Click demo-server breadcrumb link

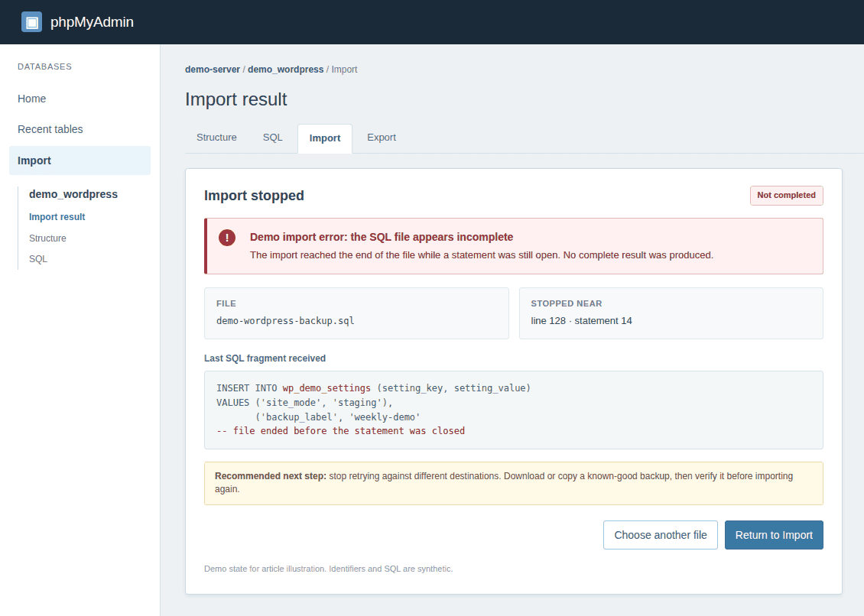click(213, 70)
